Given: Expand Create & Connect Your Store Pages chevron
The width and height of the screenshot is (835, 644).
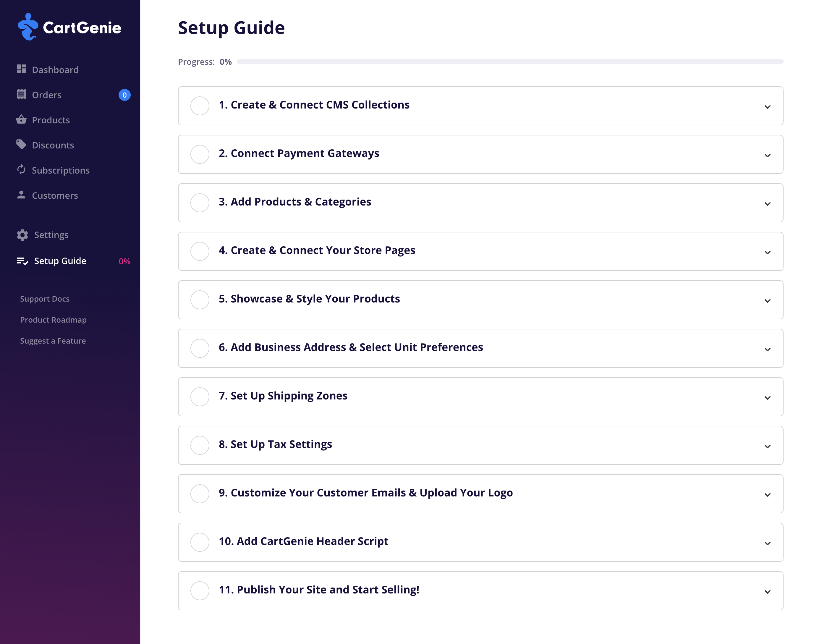Looking at the screenshot, I should pyautogui.click(x=767, y=253).
